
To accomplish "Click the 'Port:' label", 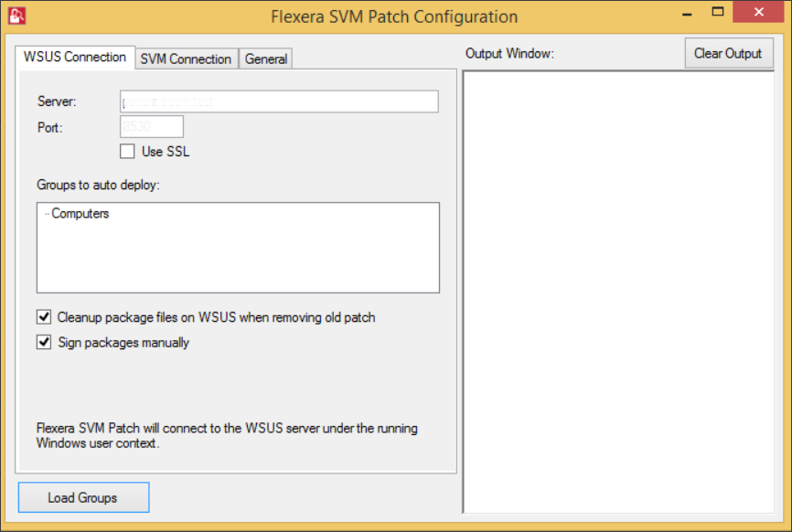I will pyautogui.click(x=50, y=128).
